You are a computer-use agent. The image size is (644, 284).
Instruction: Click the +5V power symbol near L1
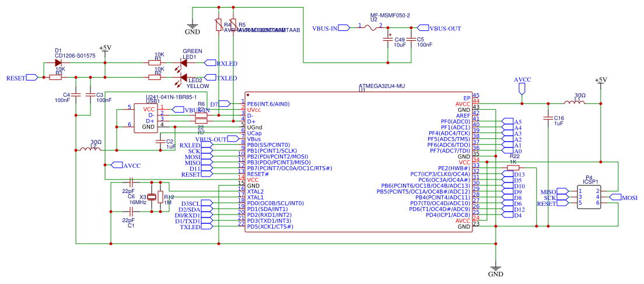[x=600, y=82]
